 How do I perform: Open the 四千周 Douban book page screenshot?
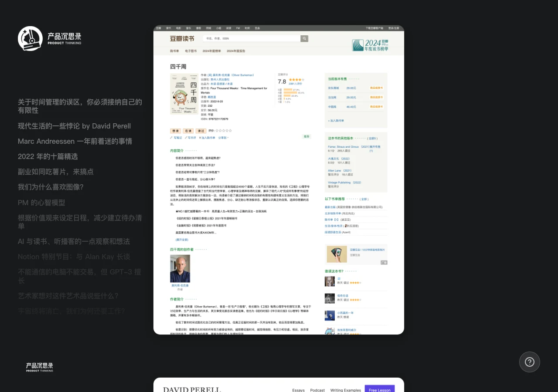(279, 180)
